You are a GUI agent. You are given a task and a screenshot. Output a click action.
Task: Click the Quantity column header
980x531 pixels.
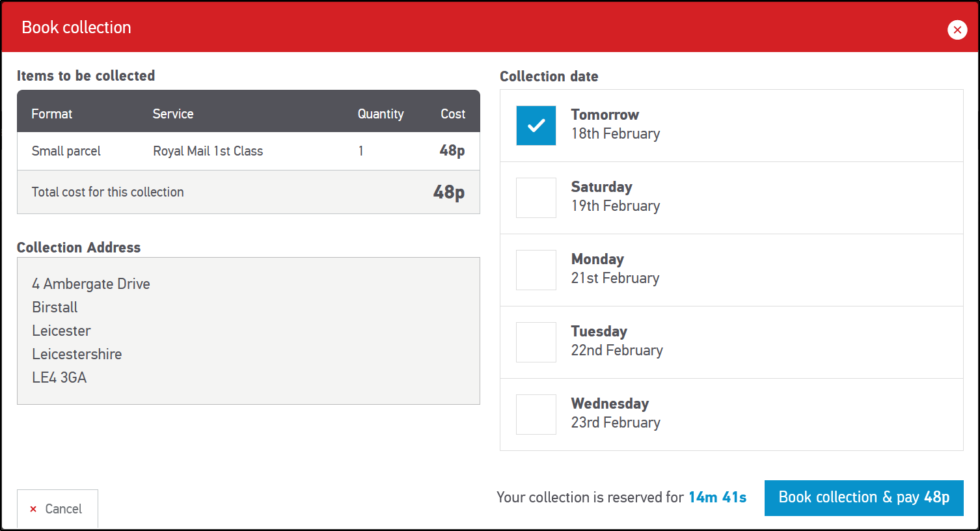pos(381,114)
